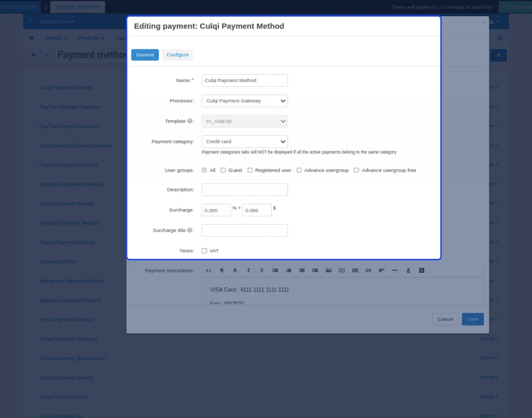Click the back arrow beside Payment methods

(34, 55)
